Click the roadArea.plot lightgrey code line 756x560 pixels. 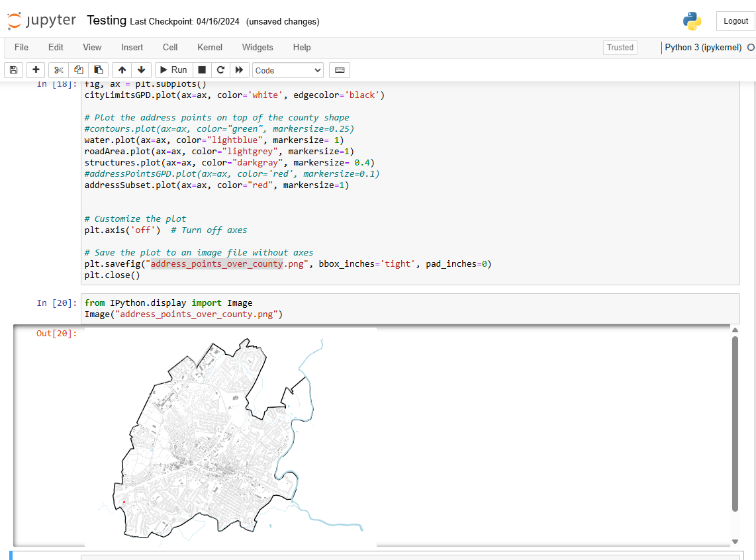219,152
